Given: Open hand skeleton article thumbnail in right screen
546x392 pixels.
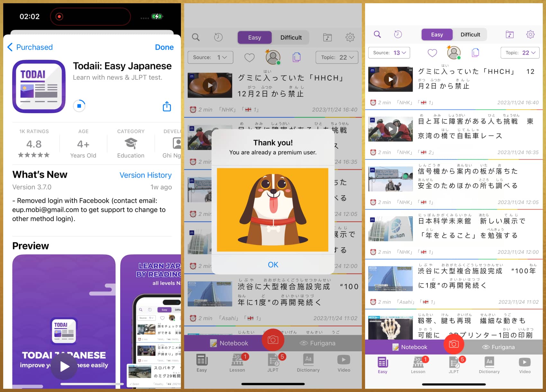Looking at the screenshot, I should tap(390, 327).
